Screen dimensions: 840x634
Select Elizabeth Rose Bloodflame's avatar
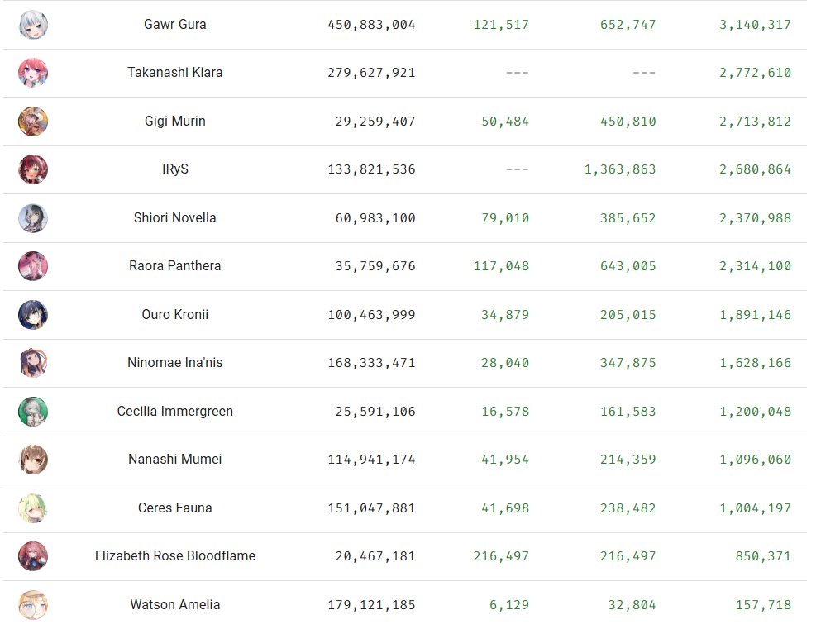pyautogui.click(x=33, y=556)
